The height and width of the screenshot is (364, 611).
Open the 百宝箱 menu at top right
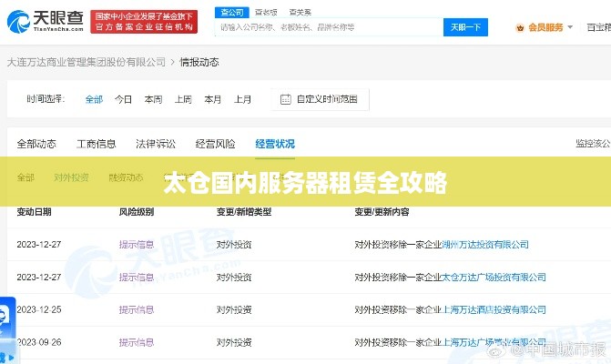pyautogui.click(x=599, y=27)
